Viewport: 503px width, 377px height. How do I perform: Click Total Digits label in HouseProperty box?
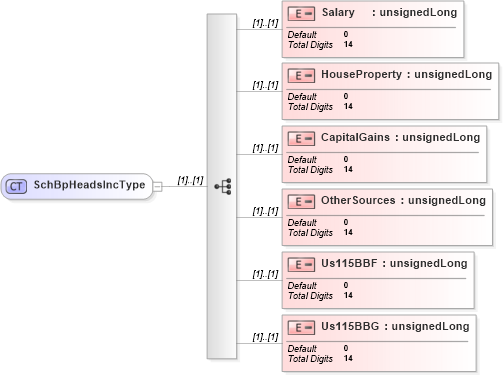point(310,107)
